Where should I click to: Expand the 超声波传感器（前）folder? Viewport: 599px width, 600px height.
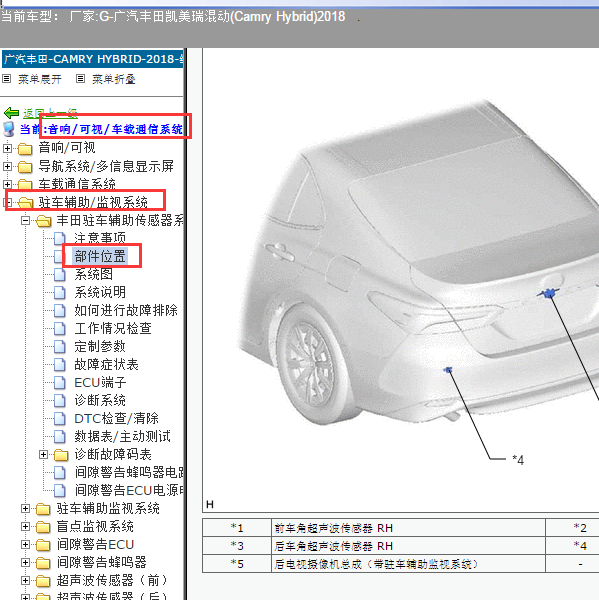[x=25, y=580]
